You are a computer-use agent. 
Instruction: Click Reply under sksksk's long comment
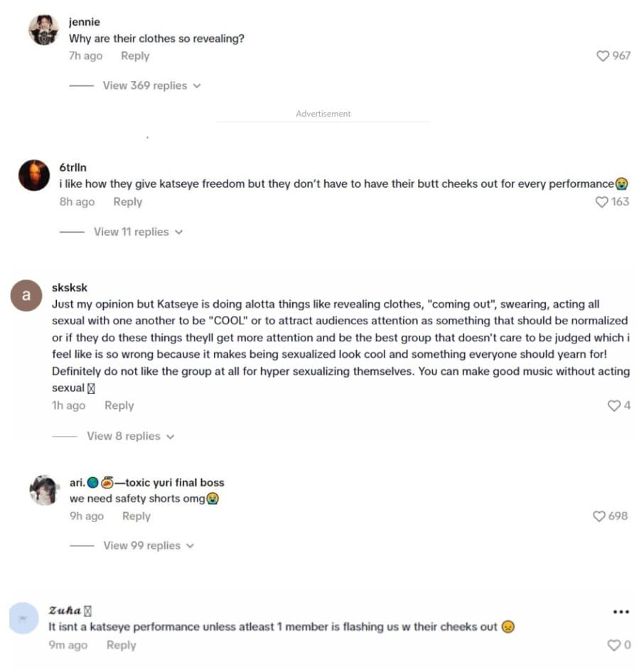coord(119,405)
